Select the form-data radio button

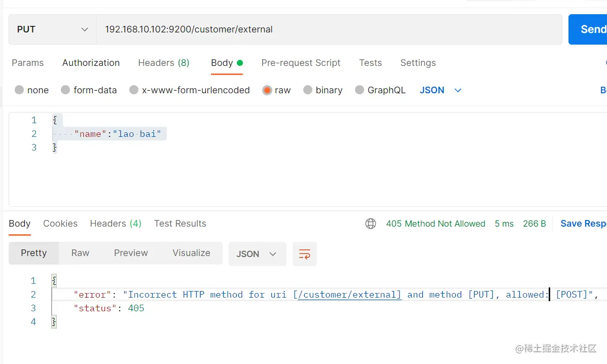(x=65, y=90)
